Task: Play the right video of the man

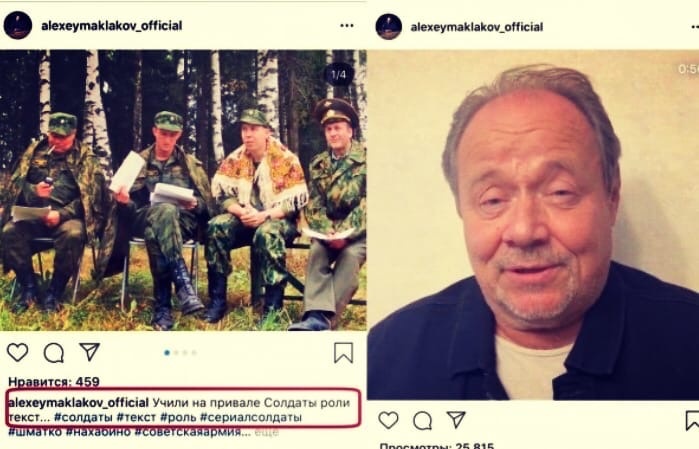Action: [x=533, y=225]
